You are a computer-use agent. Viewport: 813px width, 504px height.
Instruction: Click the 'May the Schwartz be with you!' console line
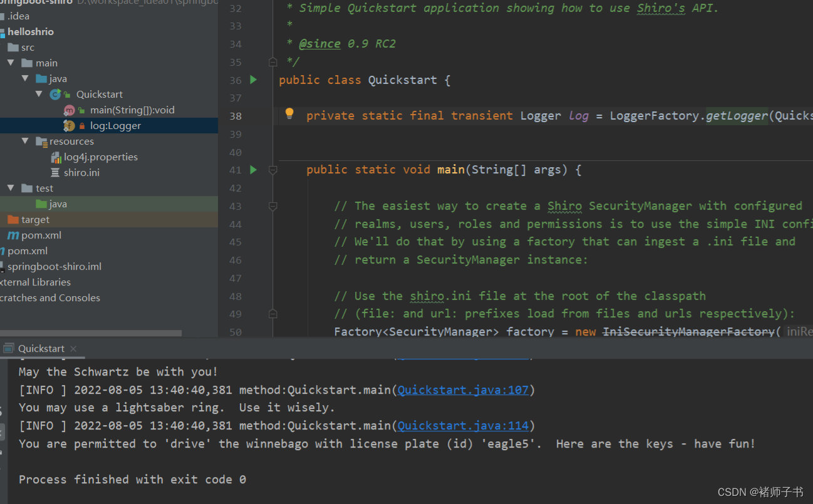[118, 372]
